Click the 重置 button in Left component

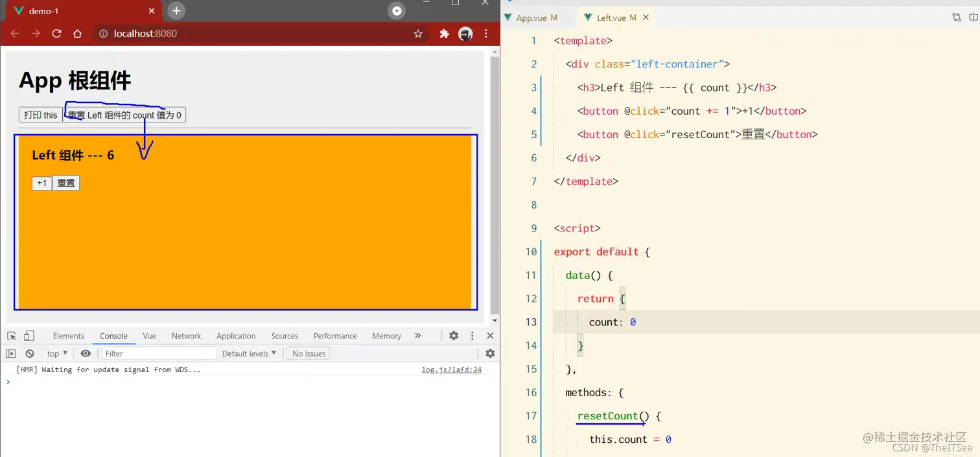[x=66, y=183]
